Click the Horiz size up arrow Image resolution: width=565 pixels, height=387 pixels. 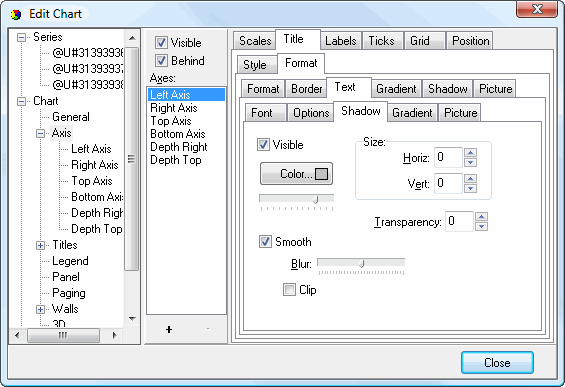click(x=470, y=153)
